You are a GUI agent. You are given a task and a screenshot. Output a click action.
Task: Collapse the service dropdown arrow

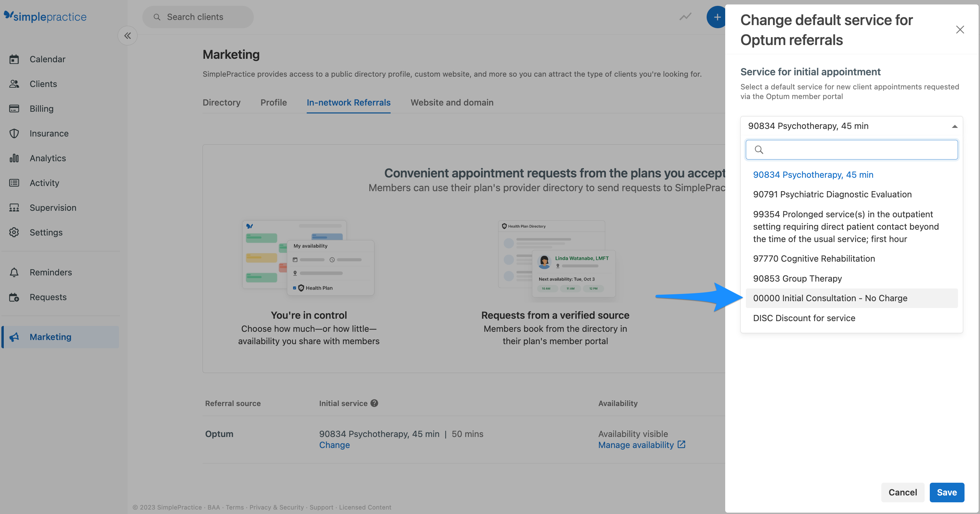point(955,126)
